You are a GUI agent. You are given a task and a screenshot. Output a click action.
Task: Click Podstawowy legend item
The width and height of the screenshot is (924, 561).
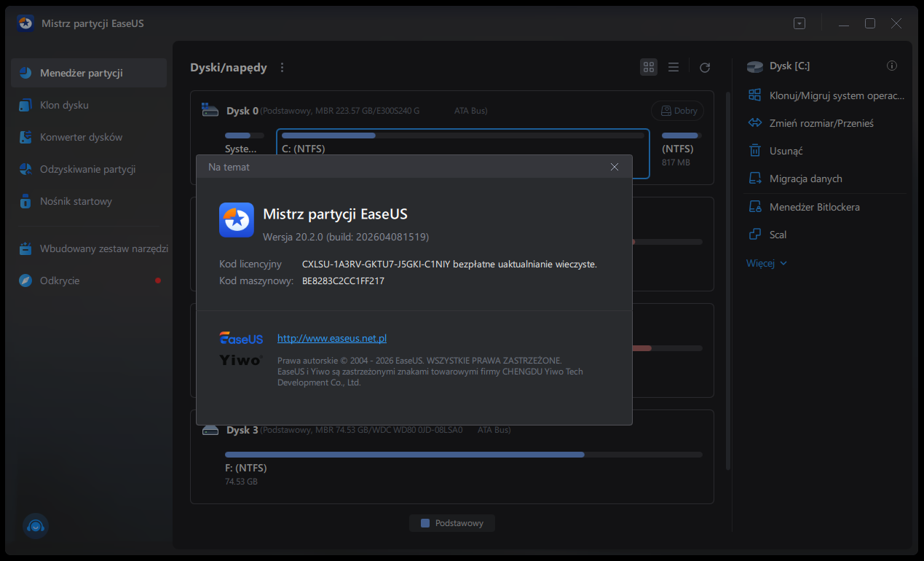[452, 523]
